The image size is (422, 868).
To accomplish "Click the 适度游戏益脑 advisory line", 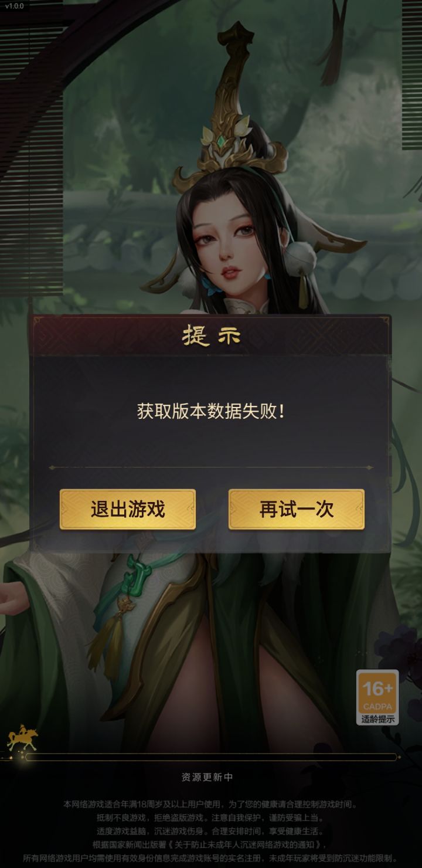I will click(211, 831).
